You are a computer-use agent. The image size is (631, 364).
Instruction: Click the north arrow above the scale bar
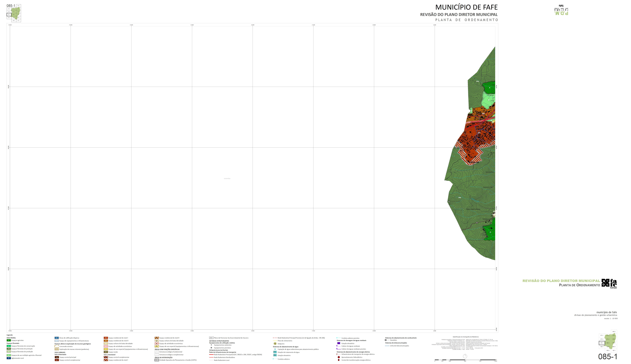pyautogui.click(x=465, y=356)
